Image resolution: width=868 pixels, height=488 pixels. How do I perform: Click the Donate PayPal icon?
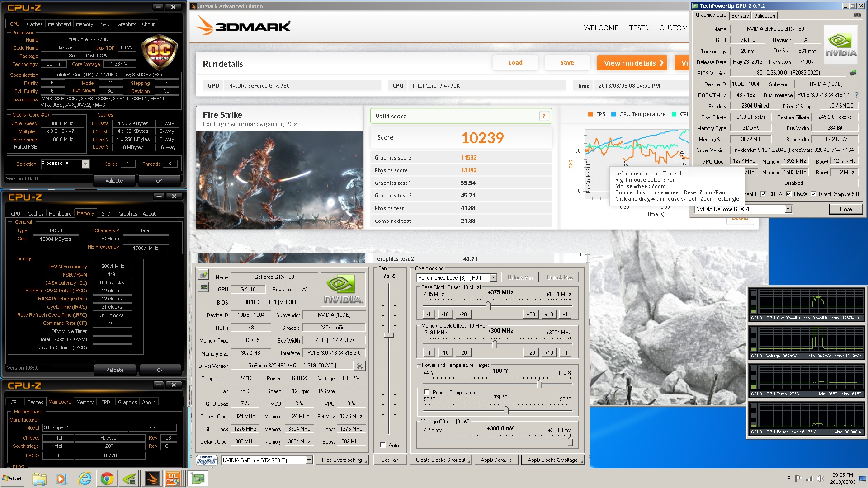207,460
